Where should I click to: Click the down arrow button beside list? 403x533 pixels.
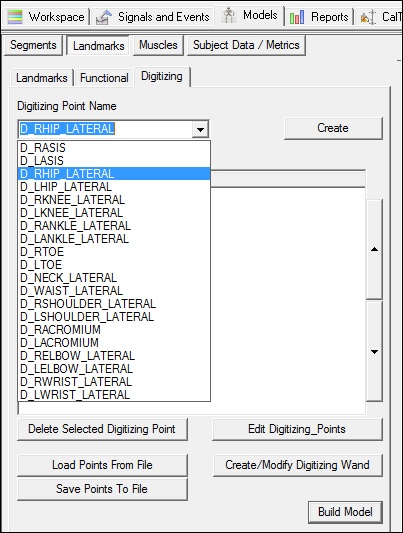pos(374,351)
